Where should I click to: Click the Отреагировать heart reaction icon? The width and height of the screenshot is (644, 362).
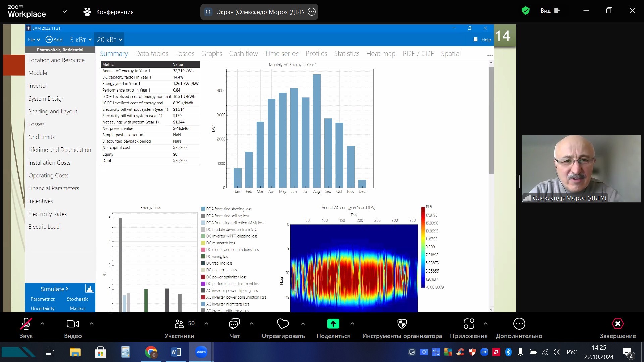click(x=283, y=324)
